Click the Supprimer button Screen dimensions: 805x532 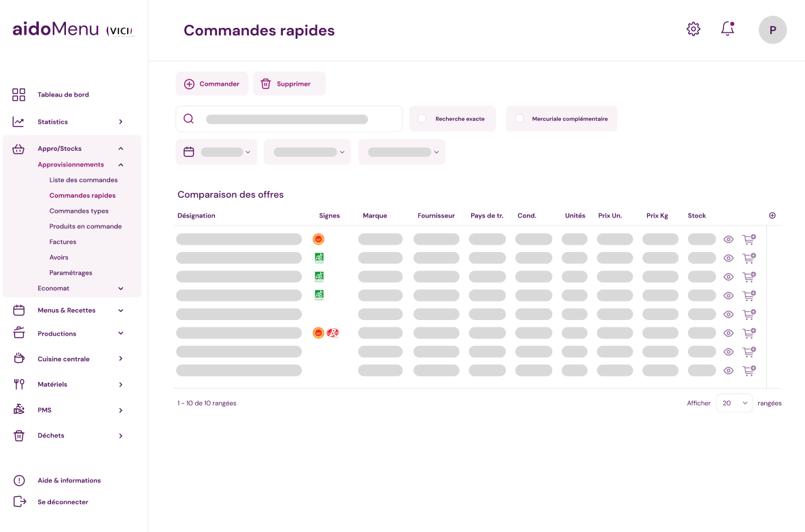(x=289, y=84)
